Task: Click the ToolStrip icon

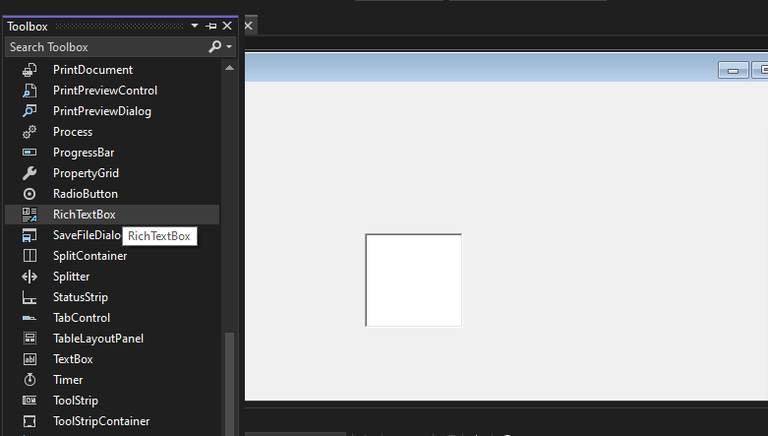Action: 29,401
